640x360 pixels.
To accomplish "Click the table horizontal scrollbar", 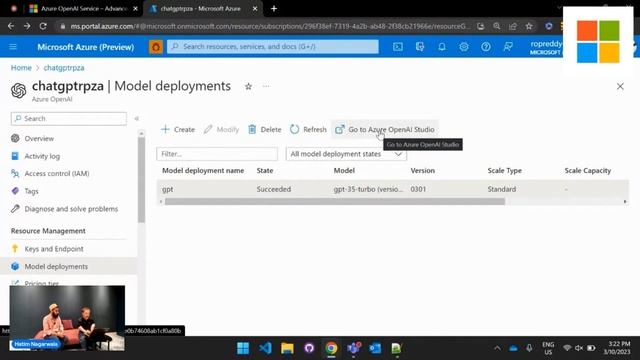I will (335, 202).
